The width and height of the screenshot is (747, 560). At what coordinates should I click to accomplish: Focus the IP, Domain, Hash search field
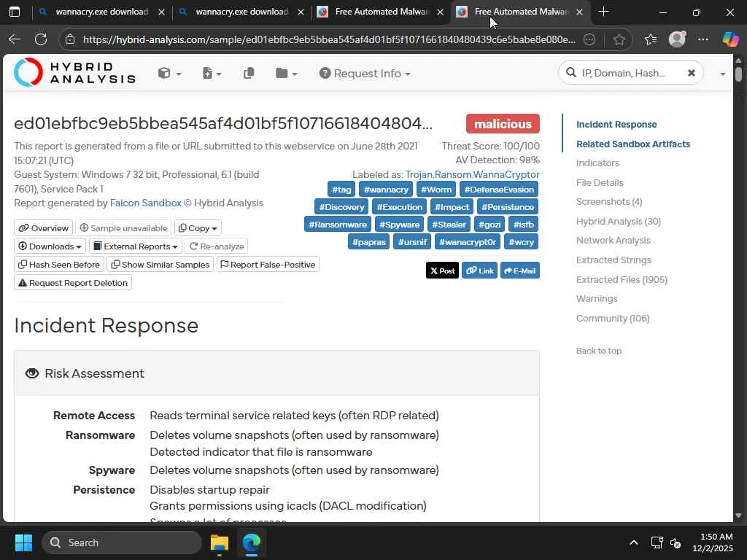(x=630, y=73)
